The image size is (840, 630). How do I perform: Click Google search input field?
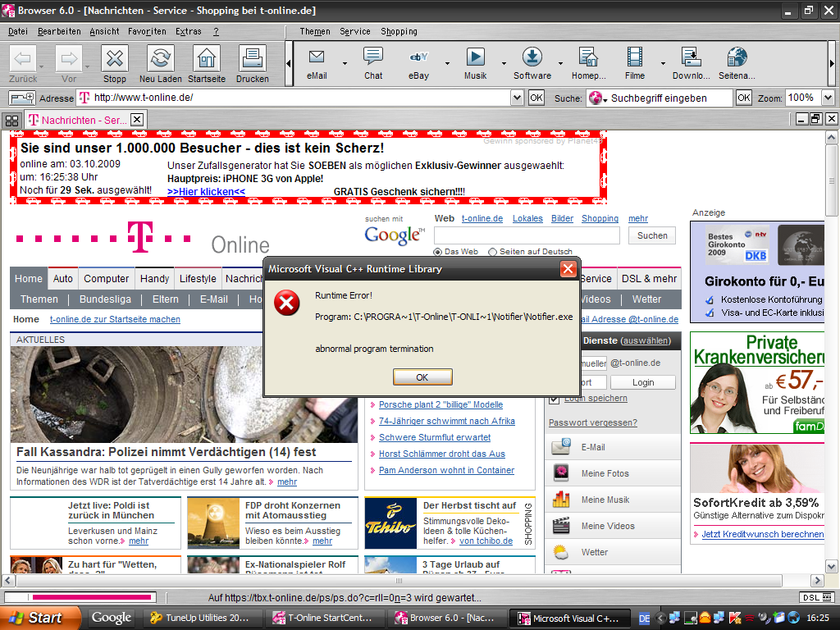pos(527,235)
